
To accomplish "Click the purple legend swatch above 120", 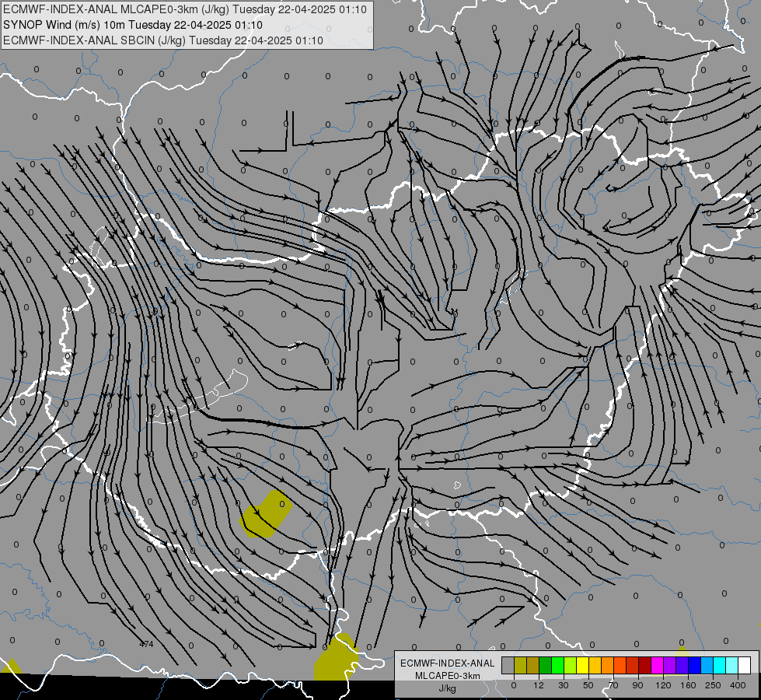I will click(669, 665).
